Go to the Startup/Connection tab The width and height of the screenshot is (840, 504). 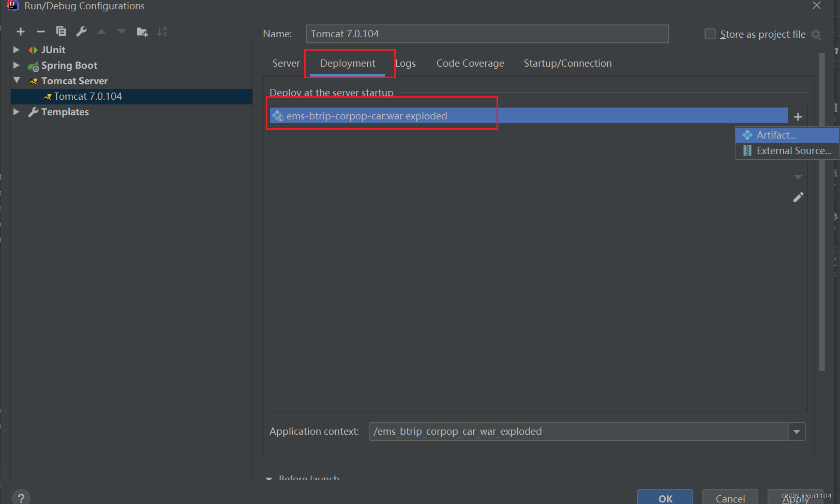(x=567, y=63)
